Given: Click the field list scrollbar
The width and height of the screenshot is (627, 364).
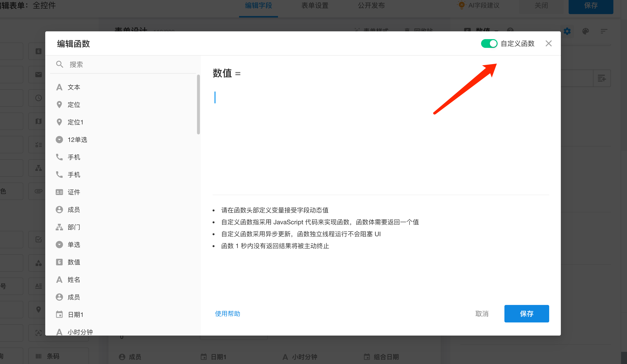Looking at the screenshot, I should click(198, 104).
